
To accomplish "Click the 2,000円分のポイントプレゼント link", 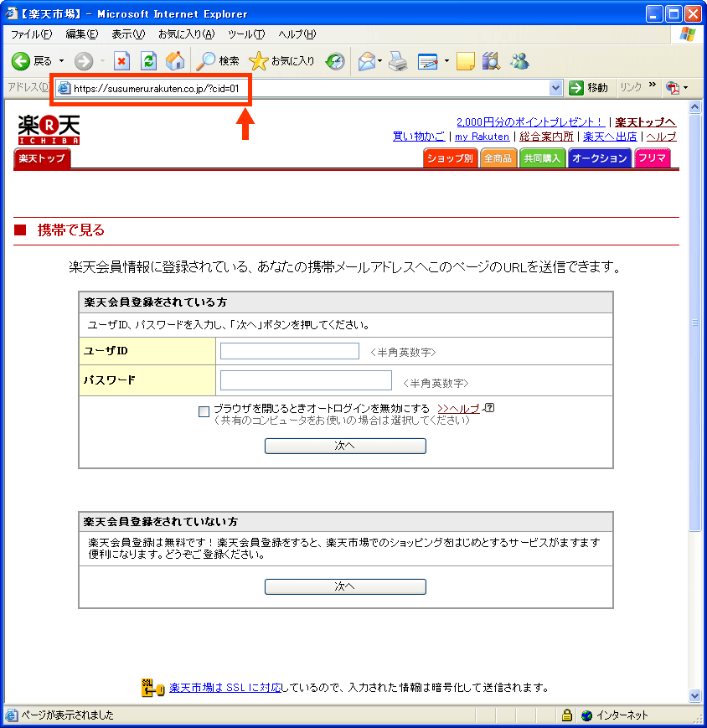I will point(530,122).
